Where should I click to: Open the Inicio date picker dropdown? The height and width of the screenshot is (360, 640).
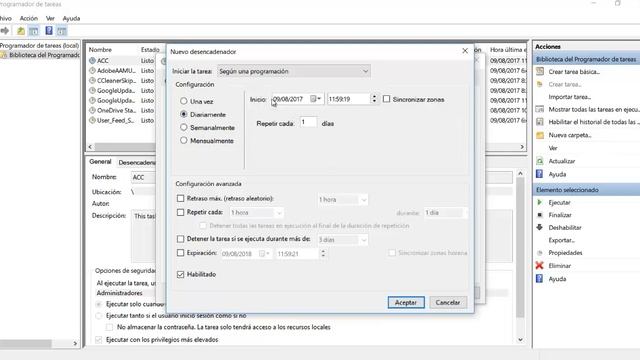(316, 99)
